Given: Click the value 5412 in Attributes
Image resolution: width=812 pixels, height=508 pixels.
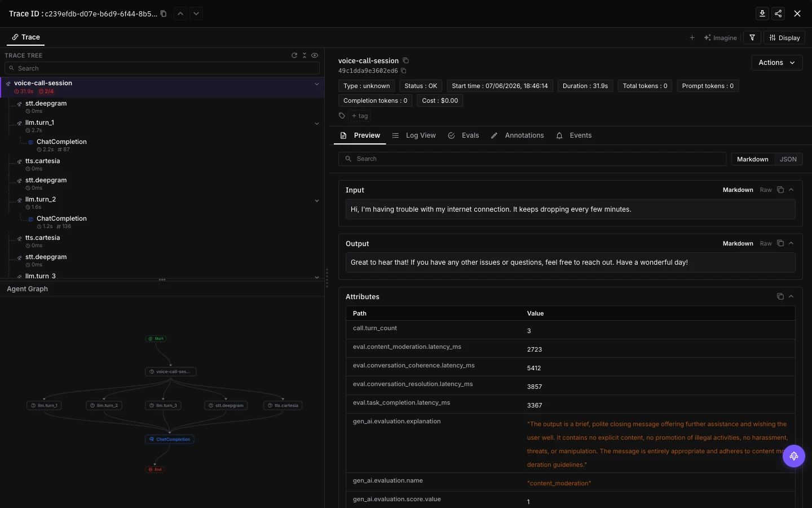Looking at the screenshot, I should click(534, 368).
